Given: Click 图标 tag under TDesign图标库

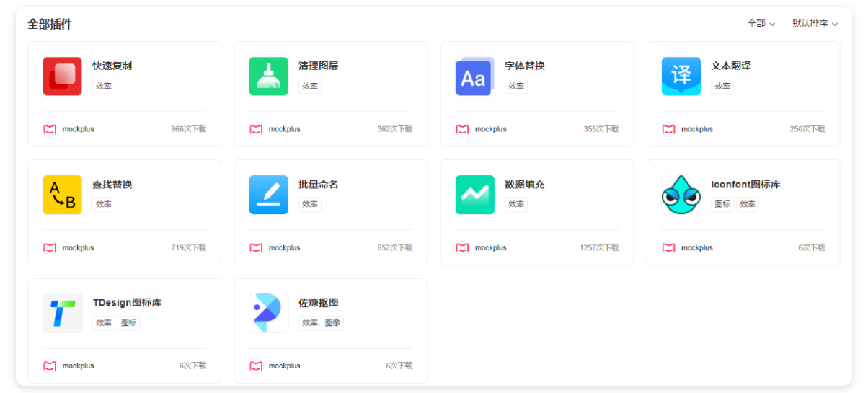Looking at the screenshot, I should coord(129,323).
